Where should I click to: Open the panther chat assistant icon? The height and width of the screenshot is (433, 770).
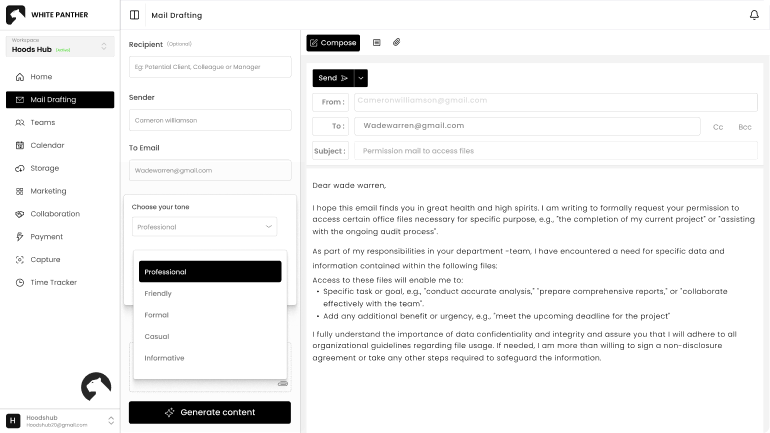[96, 387]
